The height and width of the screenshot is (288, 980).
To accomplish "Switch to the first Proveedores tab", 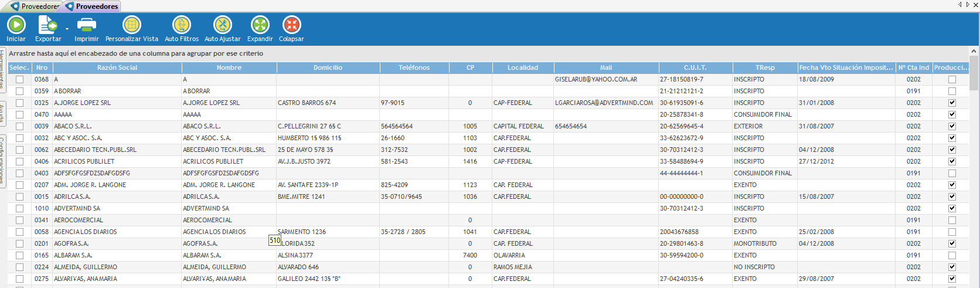I will (35, 6).
